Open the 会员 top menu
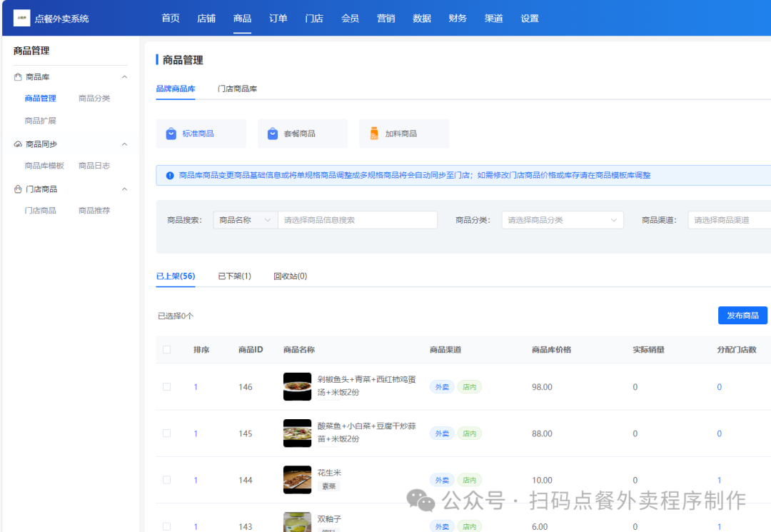Screen dimensions: 771x532 coord(350,18)
